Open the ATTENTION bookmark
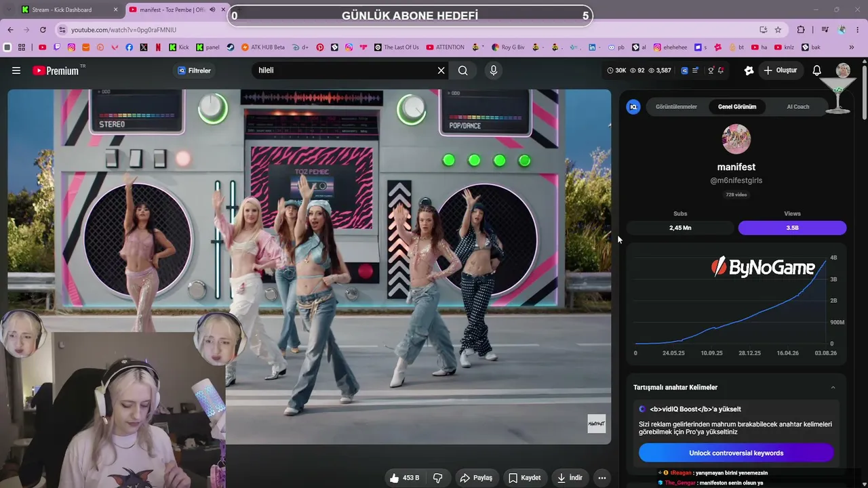Image resolution: width=868 pixels, height=488 pixels. point(445,47)
